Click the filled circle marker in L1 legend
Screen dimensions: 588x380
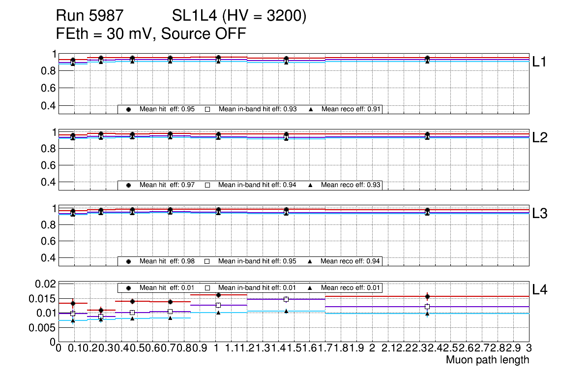click(x=129, y=109)
